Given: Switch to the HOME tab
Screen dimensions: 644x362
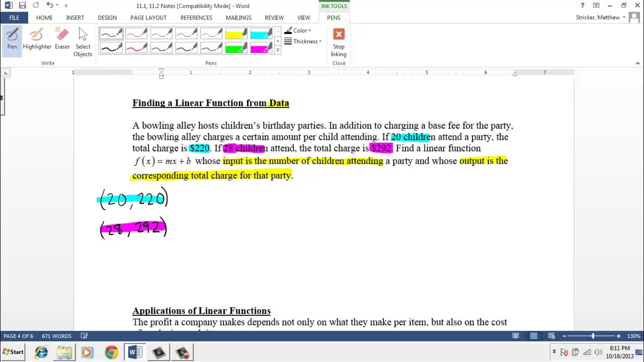Looking at the screenshot, I should coord(44,18).
